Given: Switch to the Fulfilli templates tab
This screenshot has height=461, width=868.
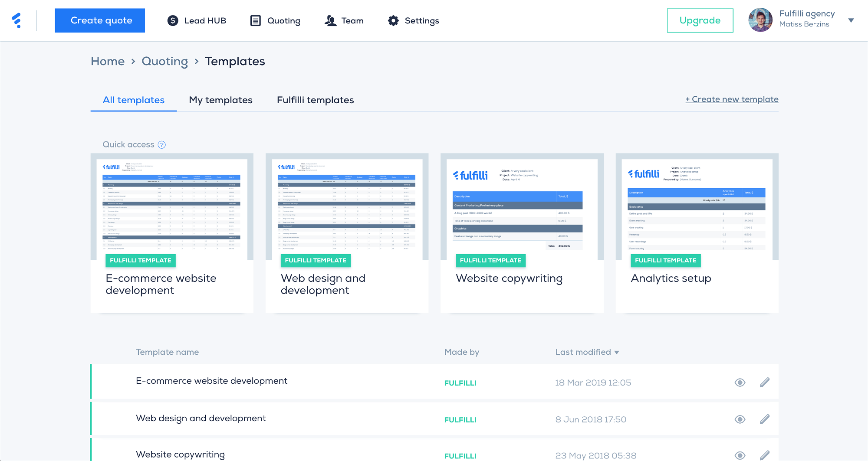Looking at the screenshot, I should click(315, 100).
